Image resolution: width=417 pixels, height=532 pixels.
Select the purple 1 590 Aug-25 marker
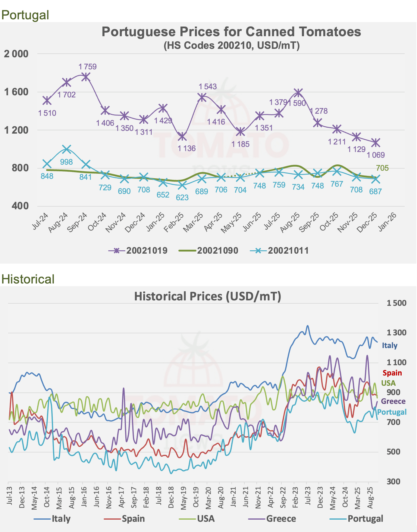(x=298, y=93)
